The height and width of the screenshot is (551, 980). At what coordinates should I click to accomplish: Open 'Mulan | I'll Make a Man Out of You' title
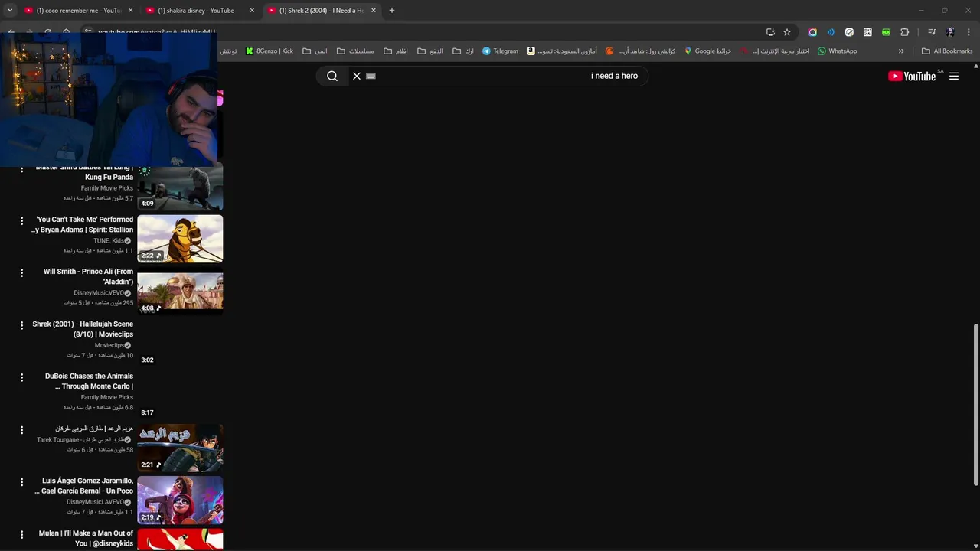(86, 538)
